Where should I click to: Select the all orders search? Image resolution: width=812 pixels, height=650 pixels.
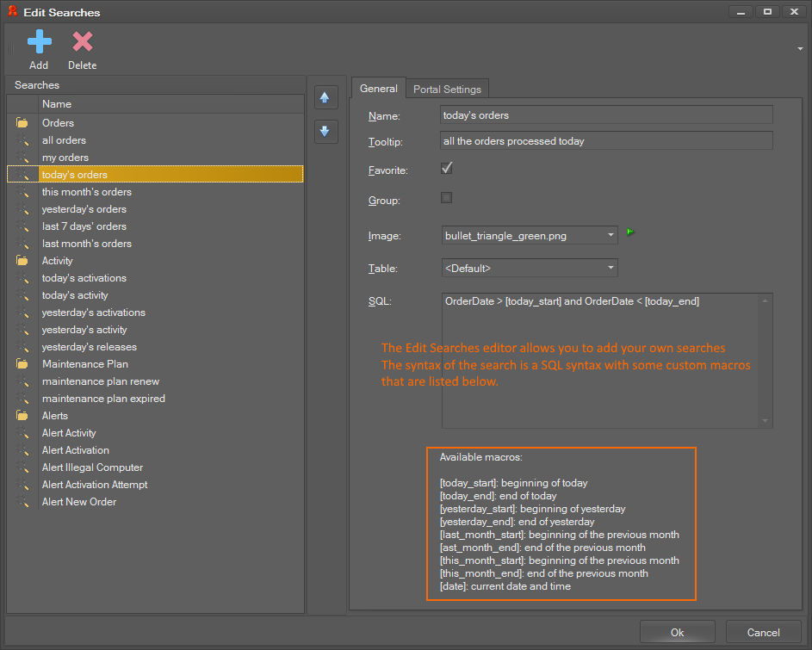(x=155, y=139)
